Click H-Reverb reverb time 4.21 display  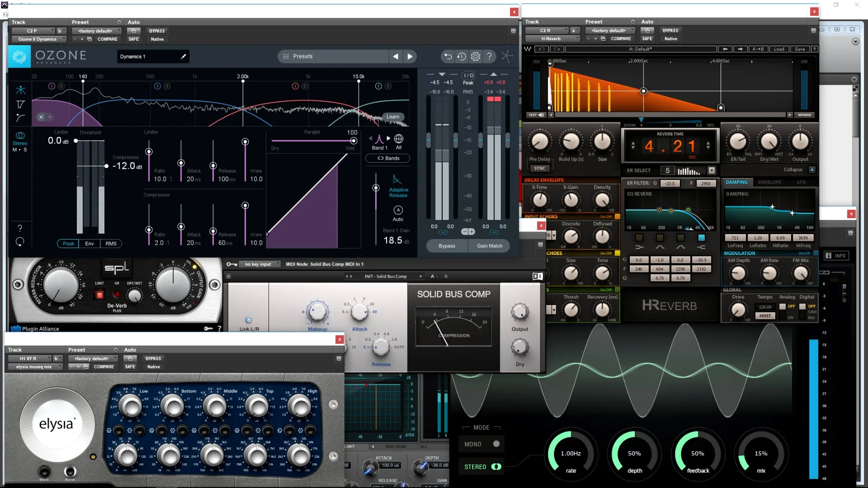click(670, 146)
